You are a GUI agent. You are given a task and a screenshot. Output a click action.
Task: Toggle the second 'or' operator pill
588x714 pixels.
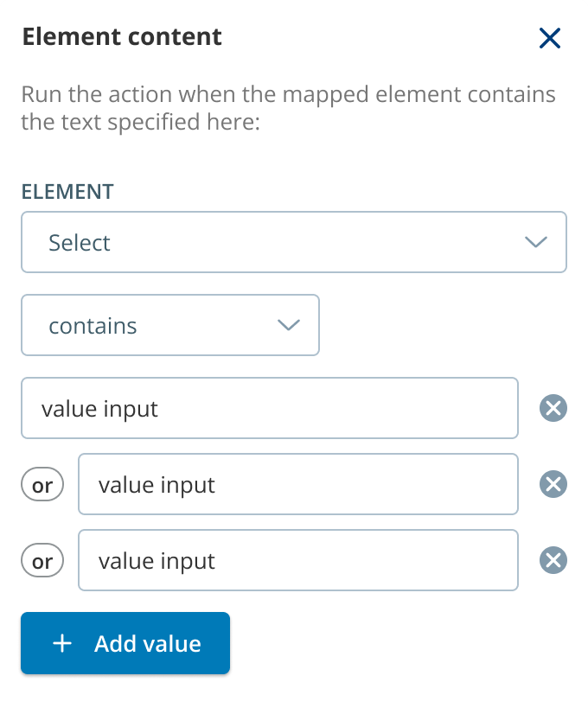click(42, 560)
